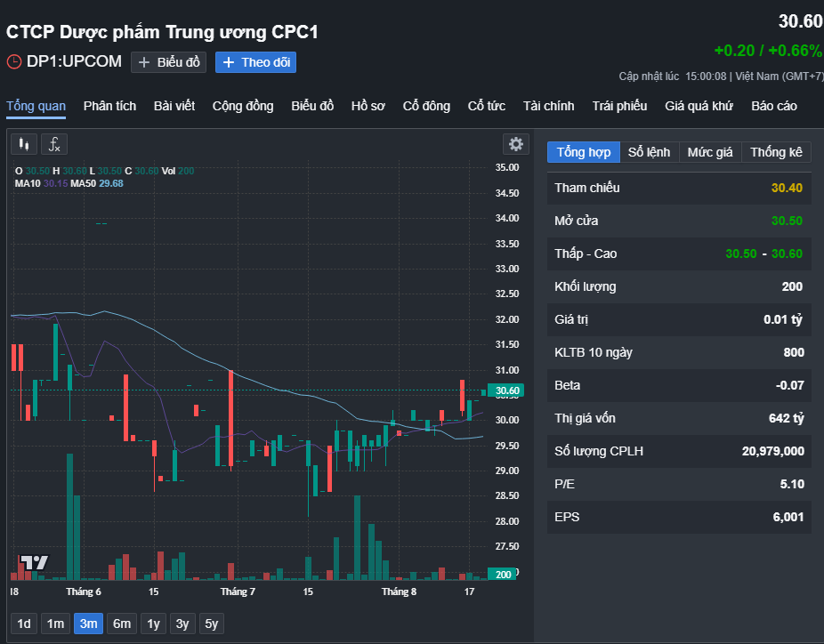Click the MA50 indicator legend value
824x644 pixels.
(111, 183)
